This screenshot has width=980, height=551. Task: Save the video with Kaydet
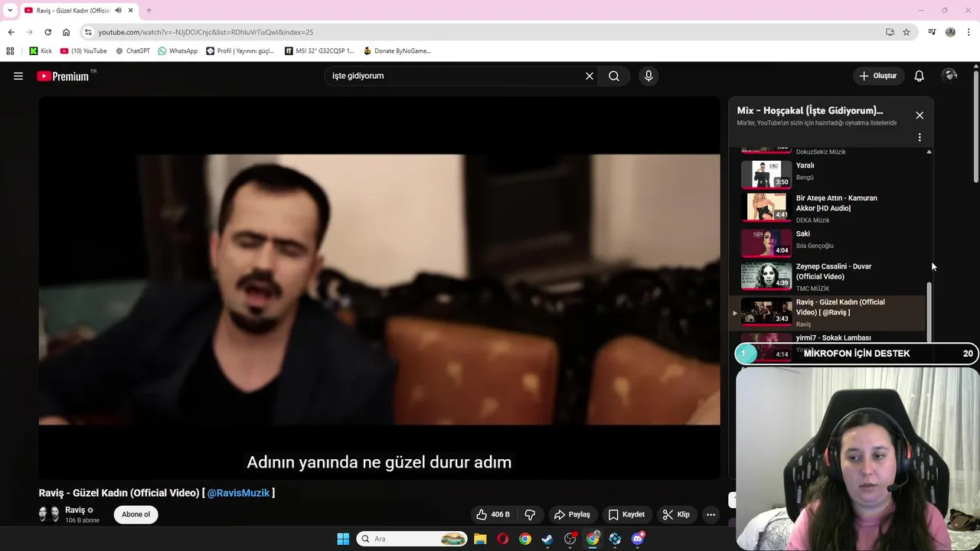point(626,514)
